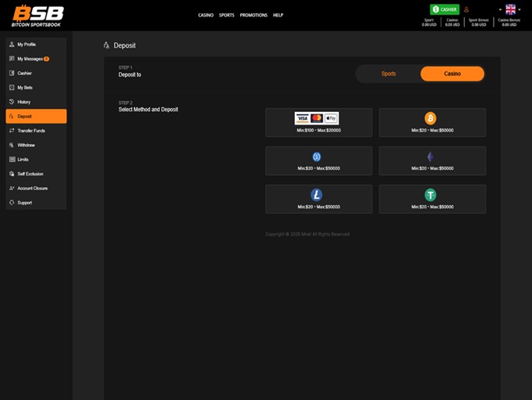Choose the Tether deposit method
The image size is (532, 400).
tap(432, 199)
